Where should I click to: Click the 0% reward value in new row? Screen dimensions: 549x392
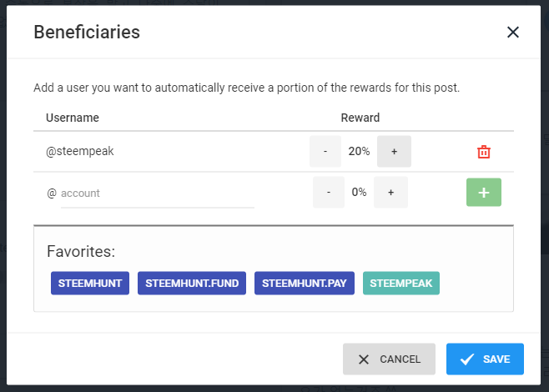pyautogui.click(x=360, y=193)
